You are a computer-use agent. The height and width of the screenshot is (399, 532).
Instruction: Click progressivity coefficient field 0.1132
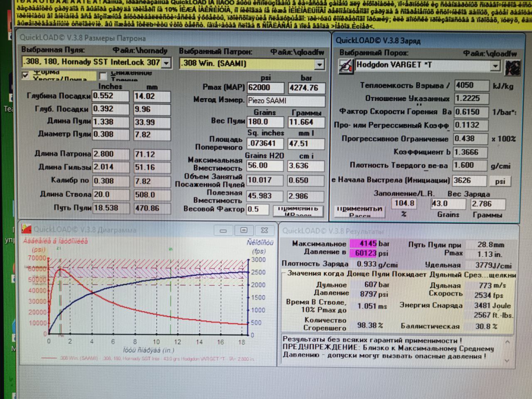coord(471,126)
